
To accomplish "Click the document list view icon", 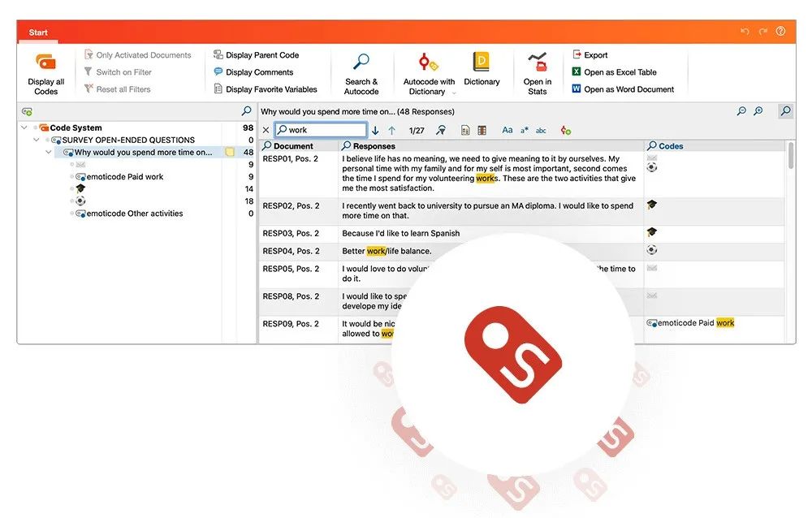I will click(x=465, y=131).
